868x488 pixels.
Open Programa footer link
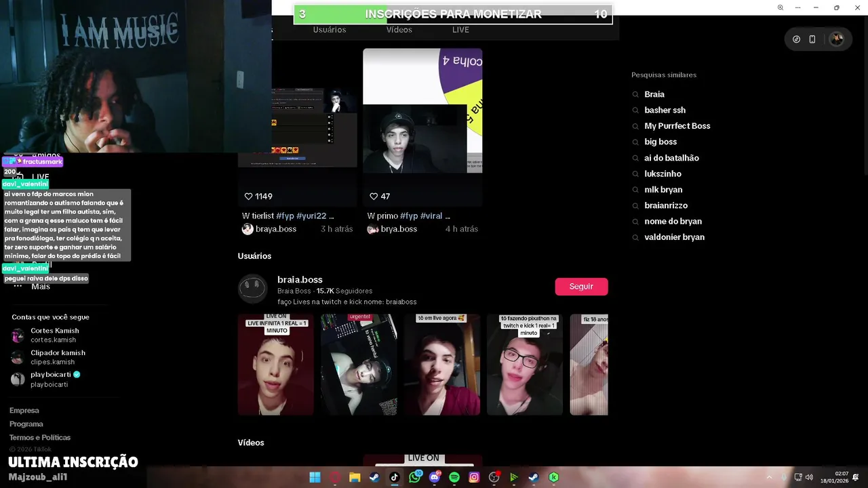tap(26, 424)
